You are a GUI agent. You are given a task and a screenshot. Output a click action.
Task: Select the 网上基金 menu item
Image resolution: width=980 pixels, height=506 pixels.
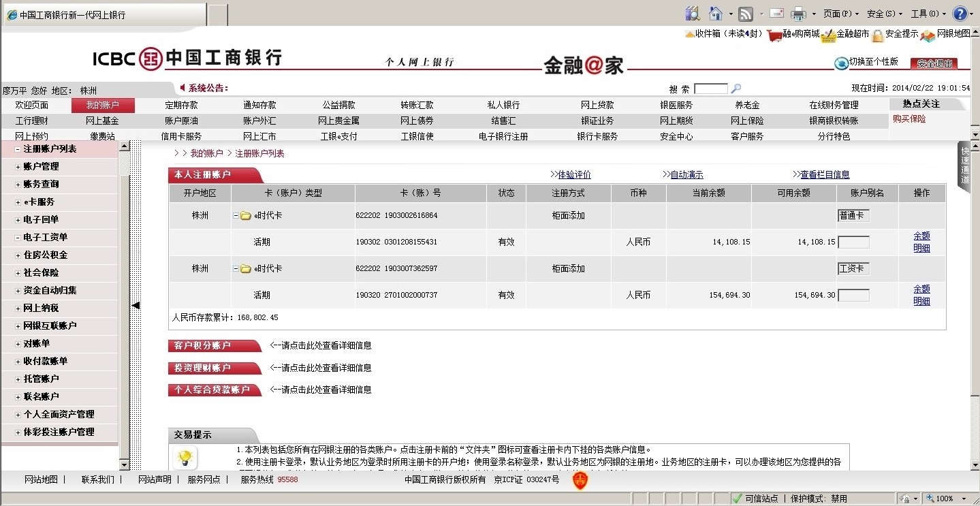point(102,121)
